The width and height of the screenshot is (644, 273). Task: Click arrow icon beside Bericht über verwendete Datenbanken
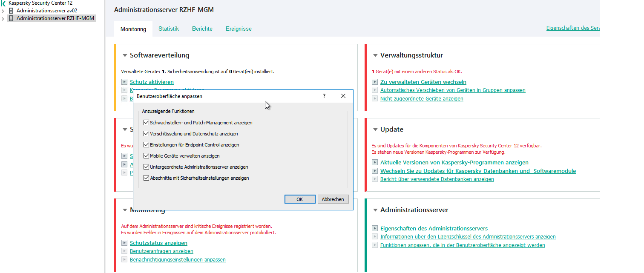(x=375, y=179)
